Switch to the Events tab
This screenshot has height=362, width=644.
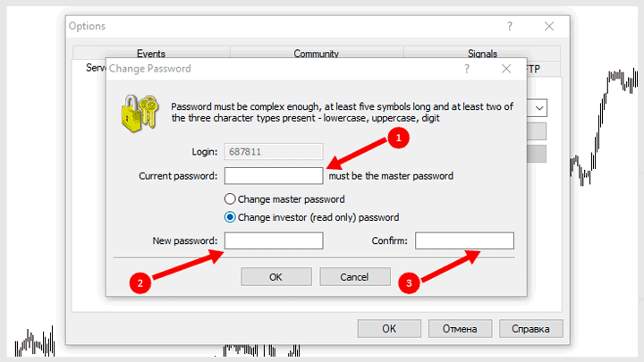(x=151, y=54)
